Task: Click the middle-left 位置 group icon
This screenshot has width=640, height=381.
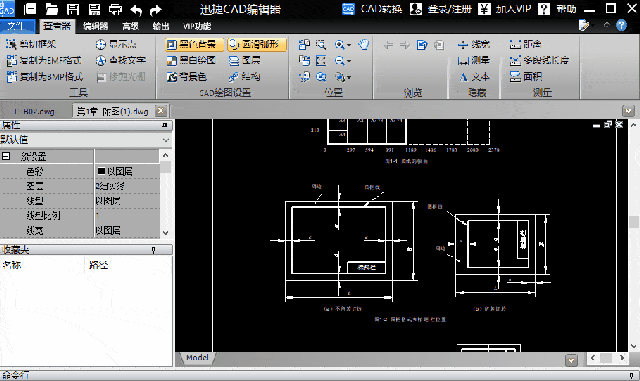Action: coord(304,60)
